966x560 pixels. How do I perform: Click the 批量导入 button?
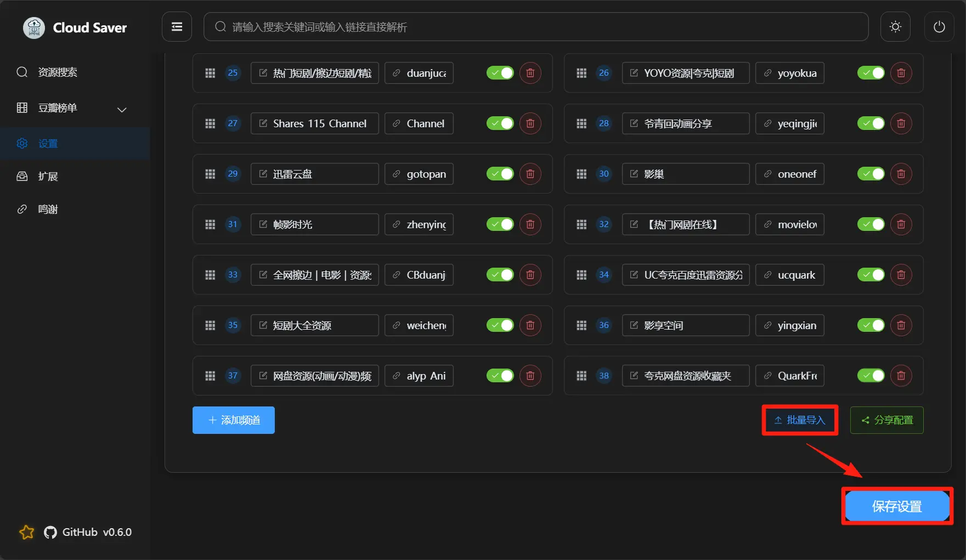pyautogui.click(x=800, y=420)
